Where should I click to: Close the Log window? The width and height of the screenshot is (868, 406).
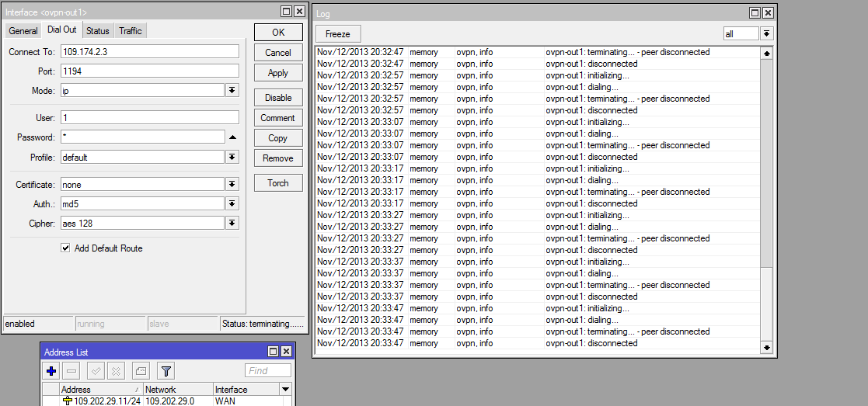[x=768, y=12]
